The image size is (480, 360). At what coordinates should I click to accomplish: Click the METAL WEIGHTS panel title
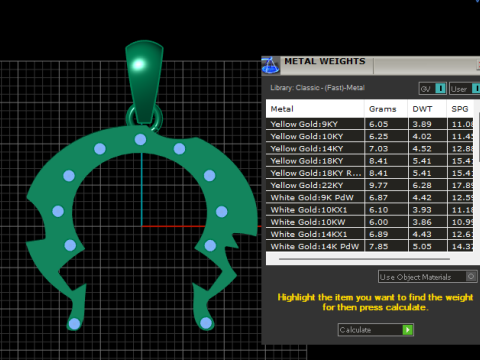point(325,61)
